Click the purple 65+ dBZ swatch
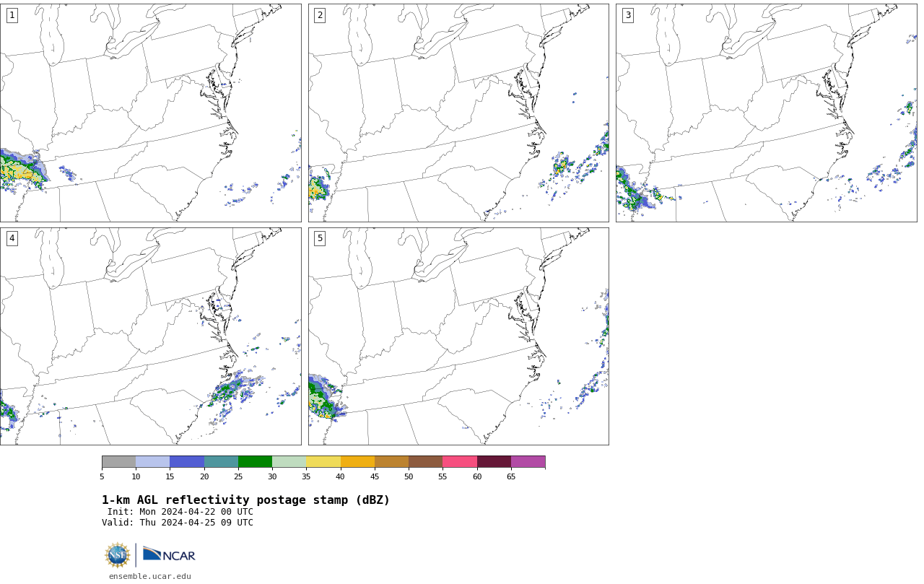 528,462
